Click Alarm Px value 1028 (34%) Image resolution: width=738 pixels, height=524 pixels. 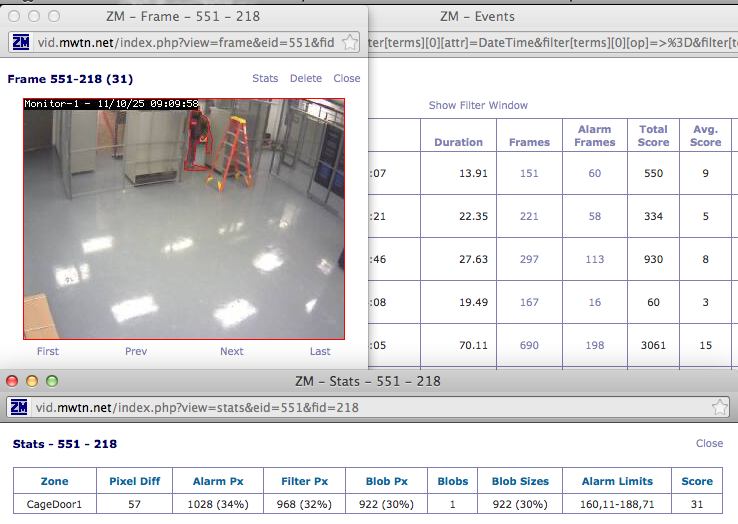click(218, 504)
